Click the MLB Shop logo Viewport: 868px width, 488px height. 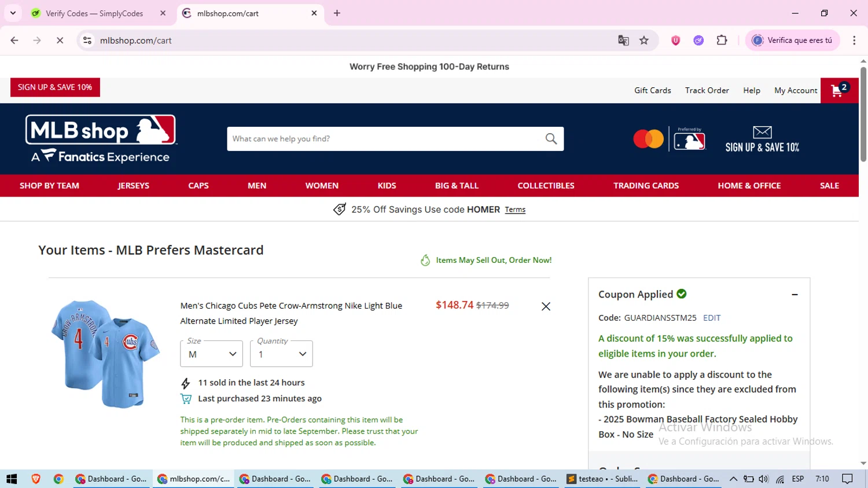click(x=101, y=139)
